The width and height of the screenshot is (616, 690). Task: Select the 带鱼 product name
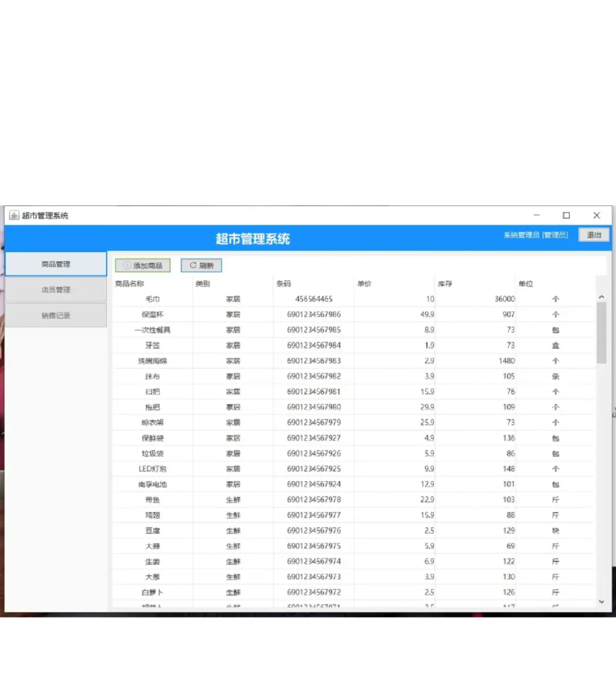(153, 499)
